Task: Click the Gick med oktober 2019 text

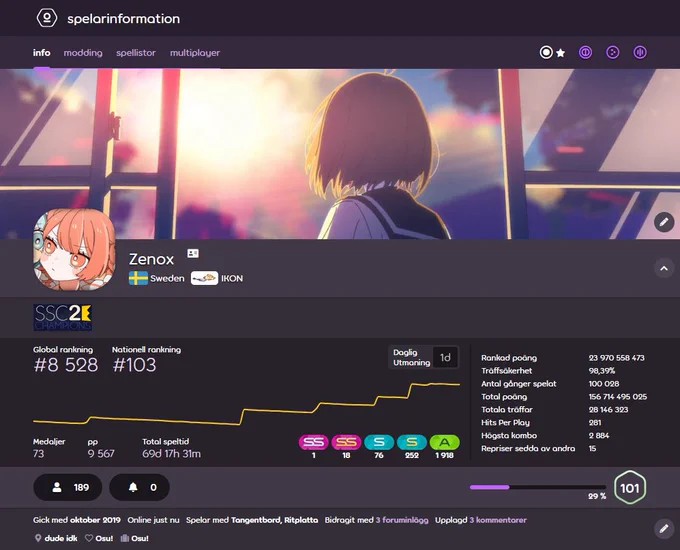Action: tap(77, 520)
